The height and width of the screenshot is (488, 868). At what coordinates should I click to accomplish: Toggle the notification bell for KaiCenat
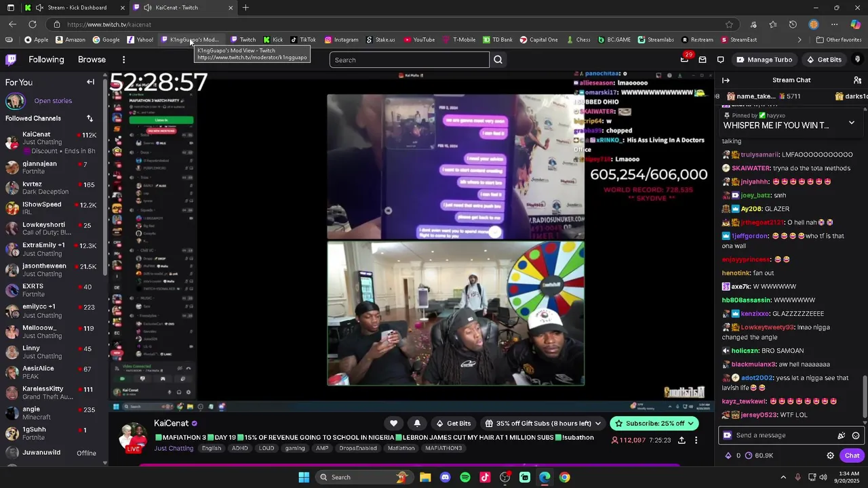click(x=417, y=424)
